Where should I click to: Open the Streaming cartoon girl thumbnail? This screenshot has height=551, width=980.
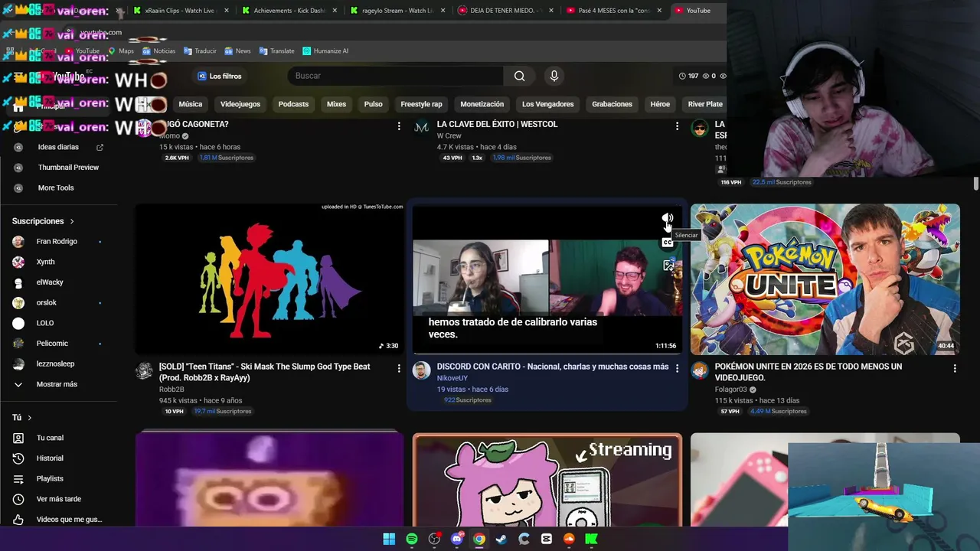(547, 481)
